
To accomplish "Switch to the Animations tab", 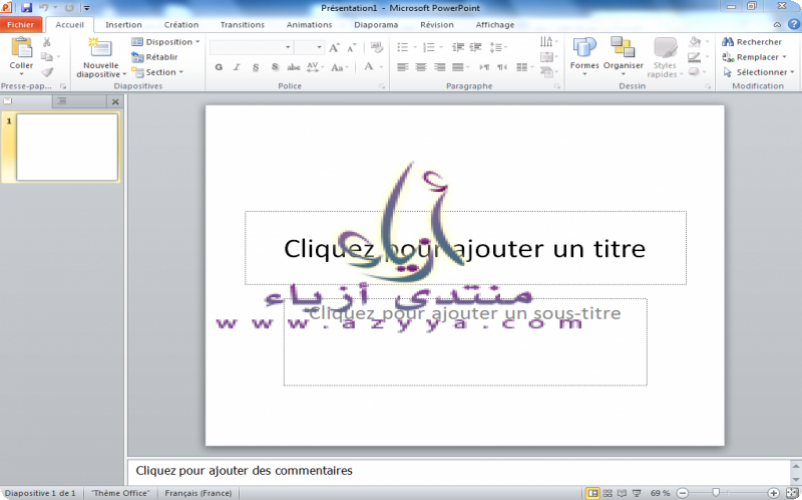I will (x=309, y=24).
